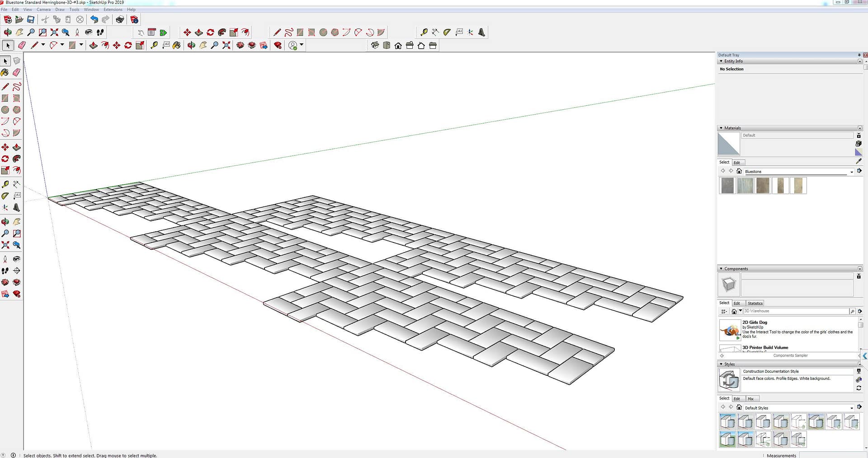Click the 3D Warehouse search field
Viewport: 868px width, 458px height.
coord(796,311)
